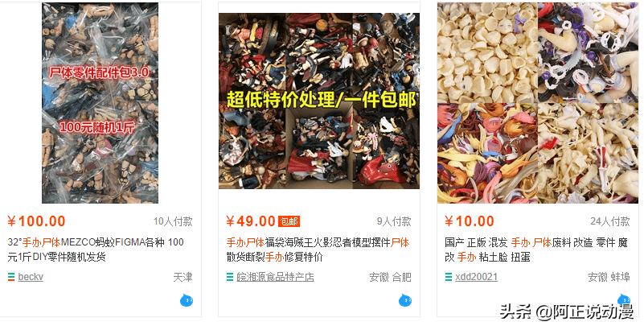This screenshot has width=644, height=330.
Task: Click Wangwang chat icon for xdd20021 listing
Action: [624, 299]
